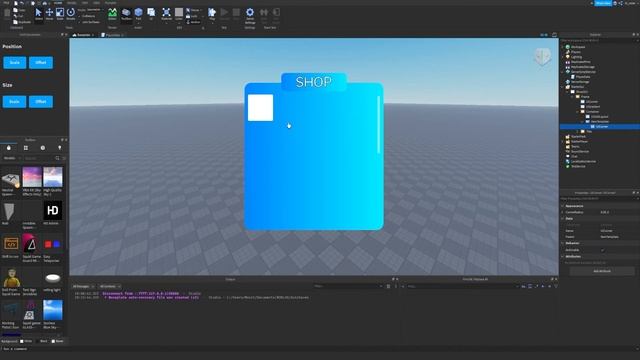Click Size Scale button
Image resolution: width=640 pixels, height=360 pixels.
tap(15, 102)
